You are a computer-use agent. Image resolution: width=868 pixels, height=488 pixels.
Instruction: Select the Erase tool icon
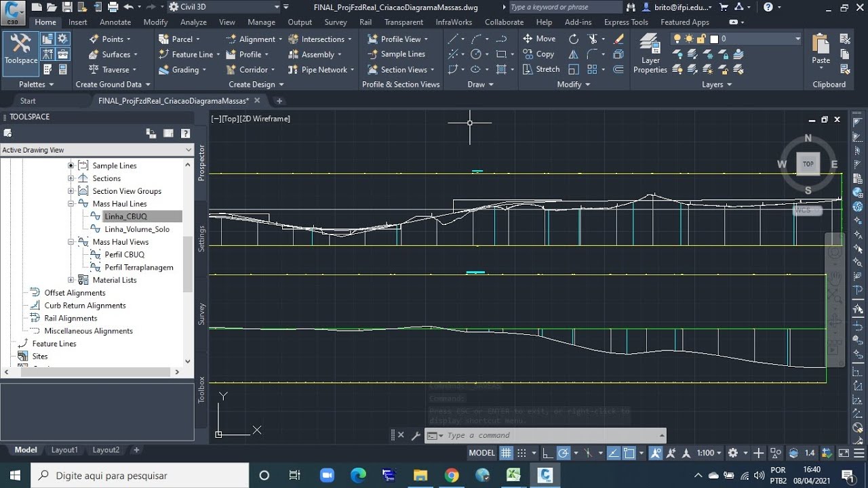[x=618, y=39]
